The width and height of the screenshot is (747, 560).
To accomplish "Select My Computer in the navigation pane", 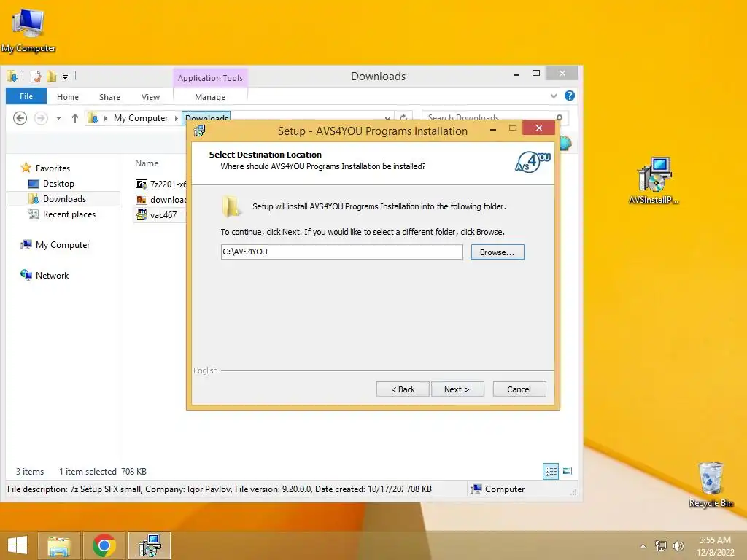I will tap(63, 245).
